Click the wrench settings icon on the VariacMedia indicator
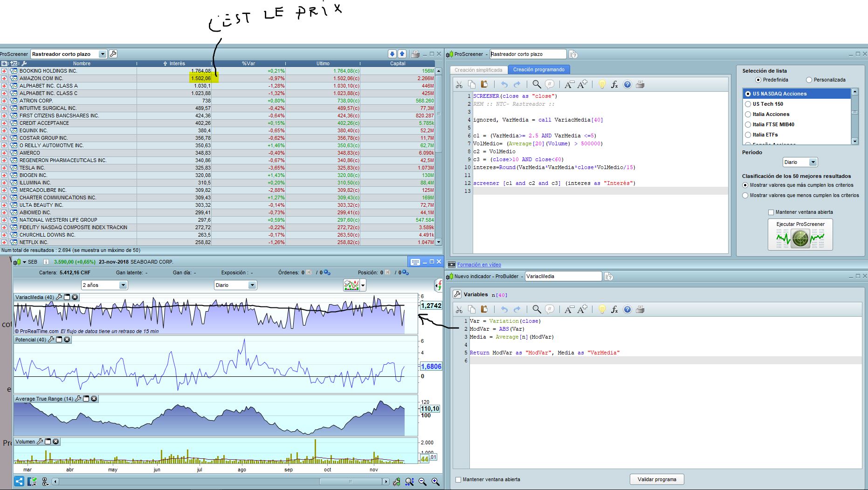The height and width of the screenshot is (490, 868). coord(59,297)
